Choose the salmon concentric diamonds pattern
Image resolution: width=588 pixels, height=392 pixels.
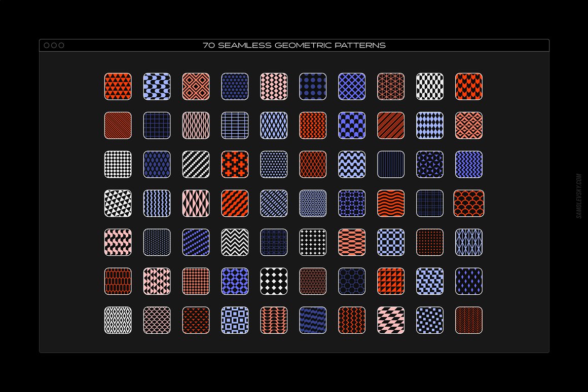click(196, 87)
